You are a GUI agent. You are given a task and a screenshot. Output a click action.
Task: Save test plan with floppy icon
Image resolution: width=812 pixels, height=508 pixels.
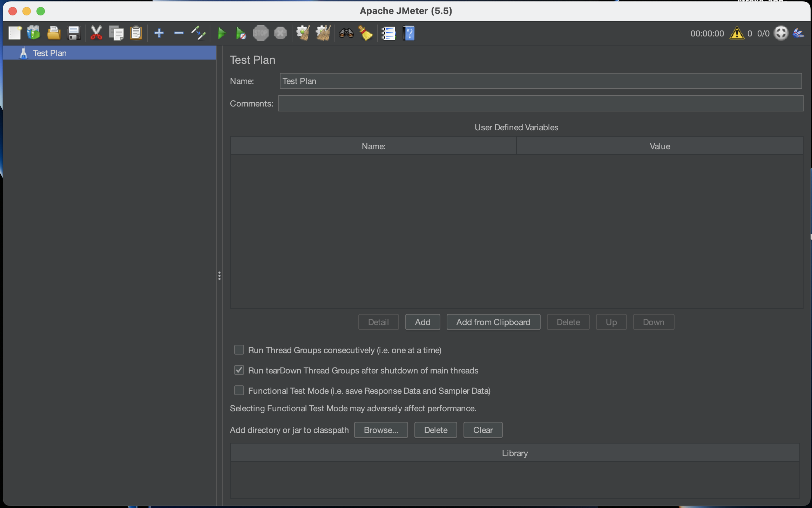tap(74, 33)
